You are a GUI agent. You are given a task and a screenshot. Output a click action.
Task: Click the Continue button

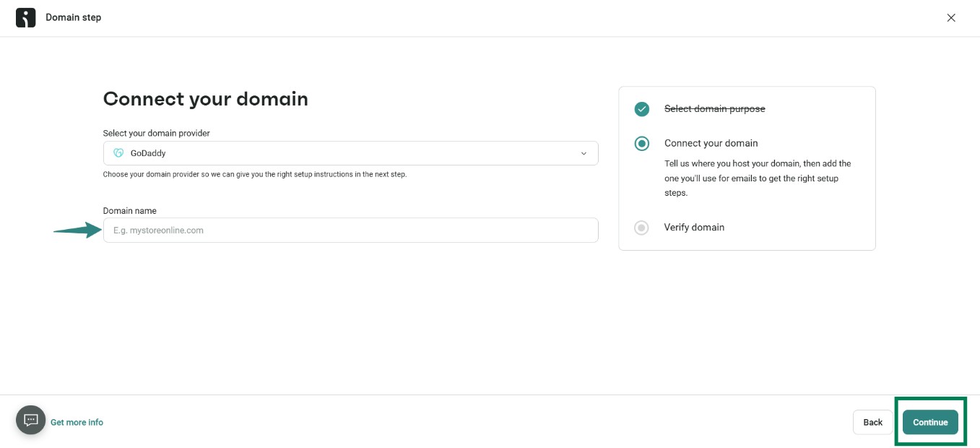[x=930, y=422]
